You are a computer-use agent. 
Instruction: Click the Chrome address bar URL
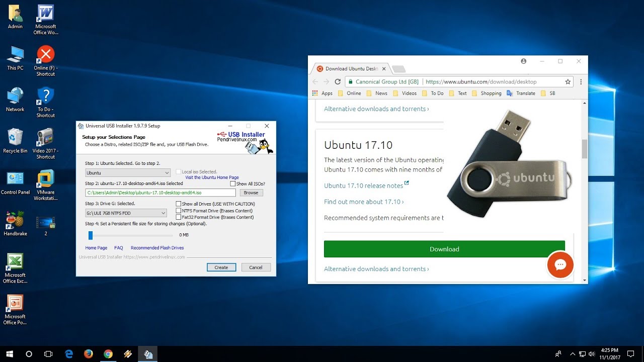pyautogui.click(x=481, y=81)
